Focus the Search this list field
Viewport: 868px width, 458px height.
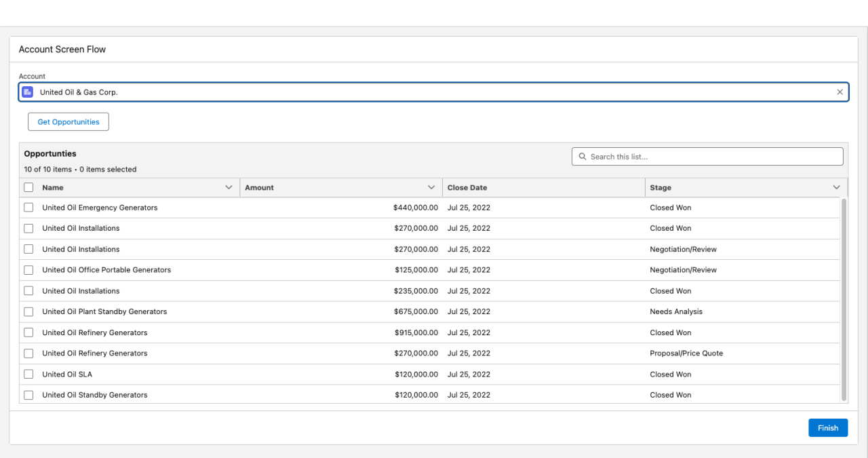[x=707, y=157]
